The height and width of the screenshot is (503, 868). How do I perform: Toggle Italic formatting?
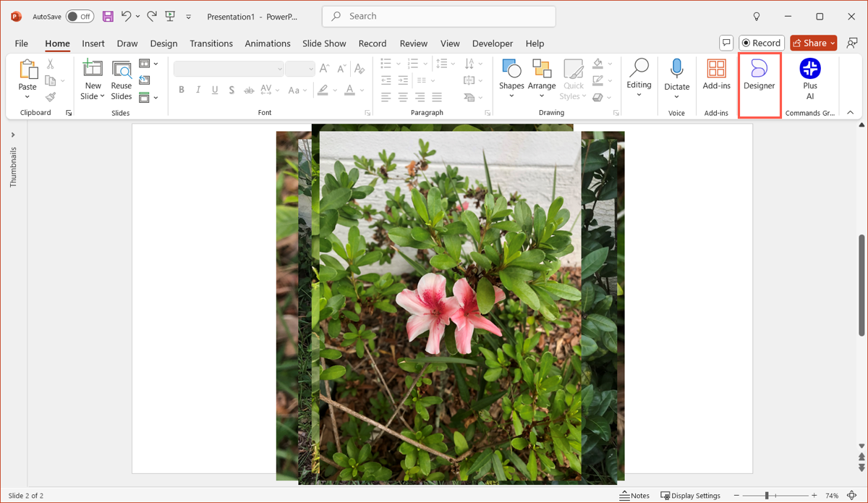coord(198,90)
